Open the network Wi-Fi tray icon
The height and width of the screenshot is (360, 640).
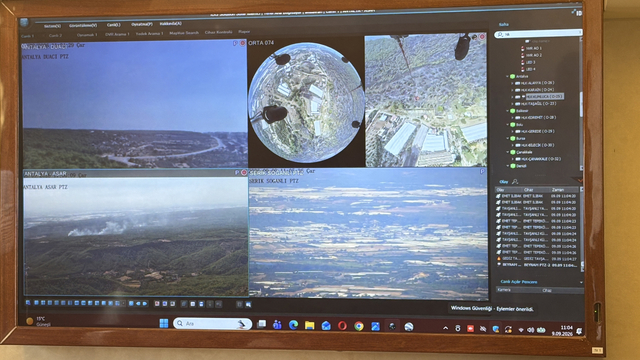point(521,330)
